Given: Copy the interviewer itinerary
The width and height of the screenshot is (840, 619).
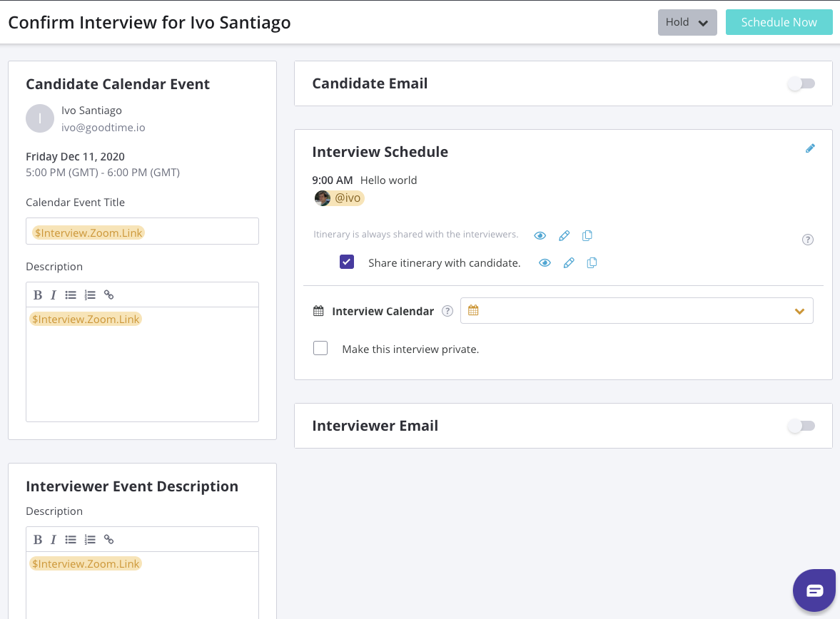Looking at the screenshot, I should [587, 236].
